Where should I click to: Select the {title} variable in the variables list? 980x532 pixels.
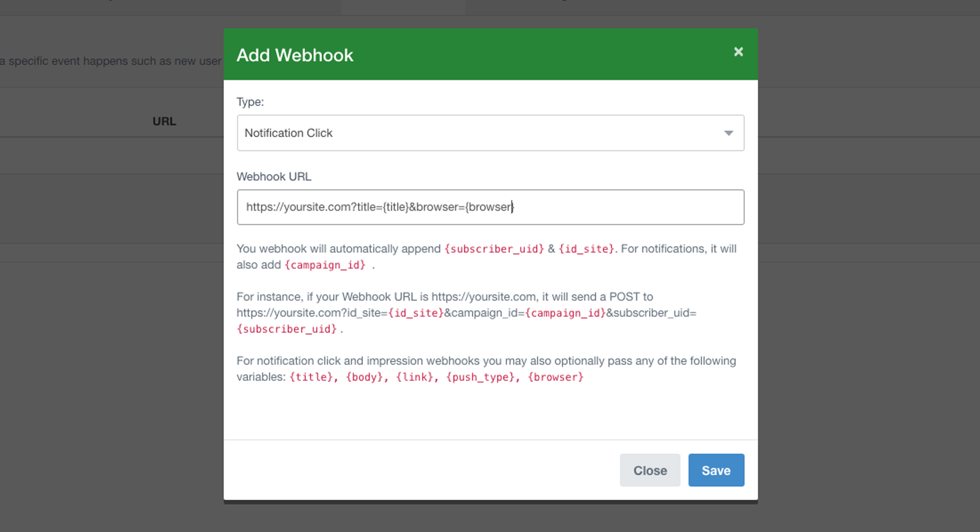tap(311, 377)
